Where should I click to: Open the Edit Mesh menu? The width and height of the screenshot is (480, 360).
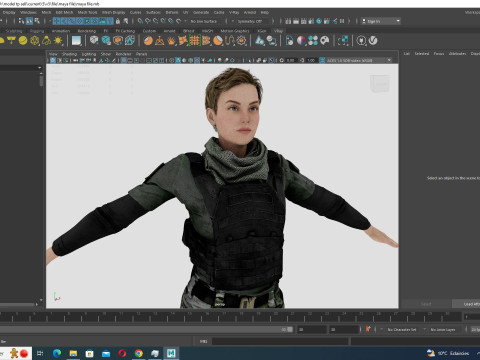click(x=64, y=12)
